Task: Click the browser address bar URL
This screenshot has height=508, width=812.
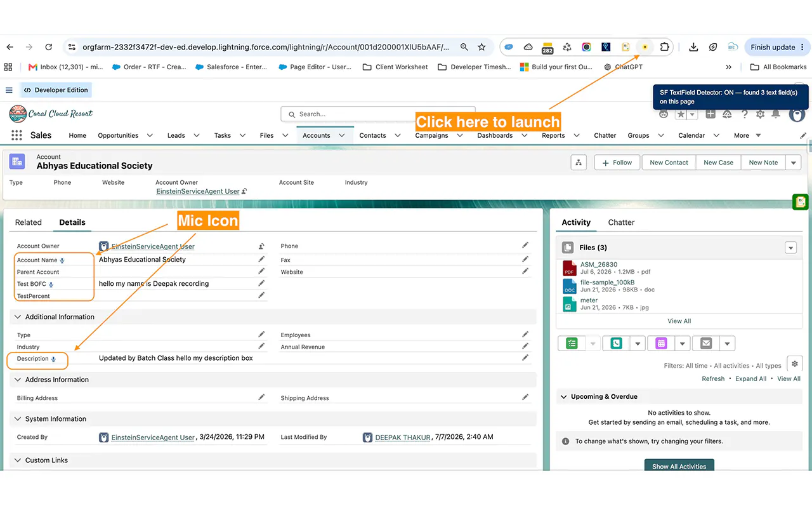Action: pyautogui.click(x=266, y=47)
